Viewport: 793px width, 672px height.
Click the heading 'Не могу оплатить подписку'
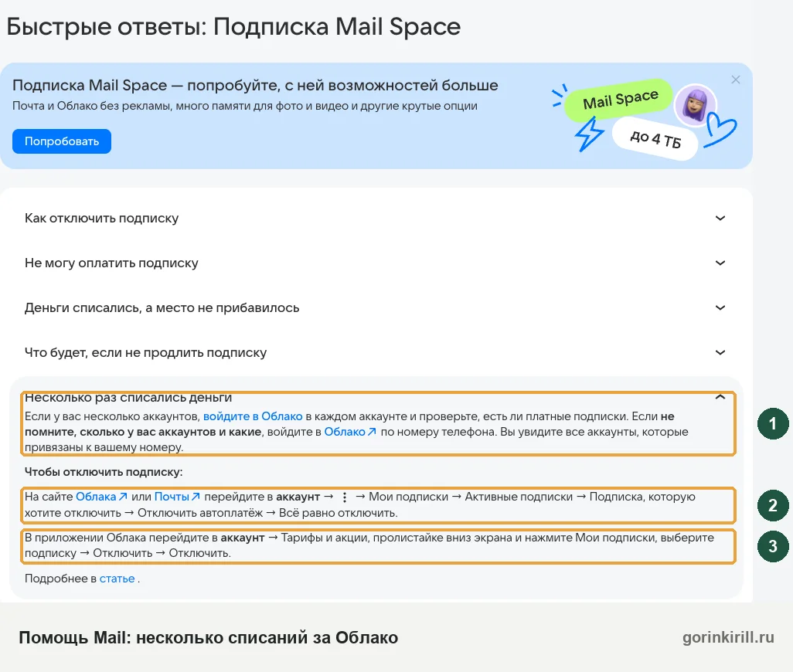click(x=111, y=263)
